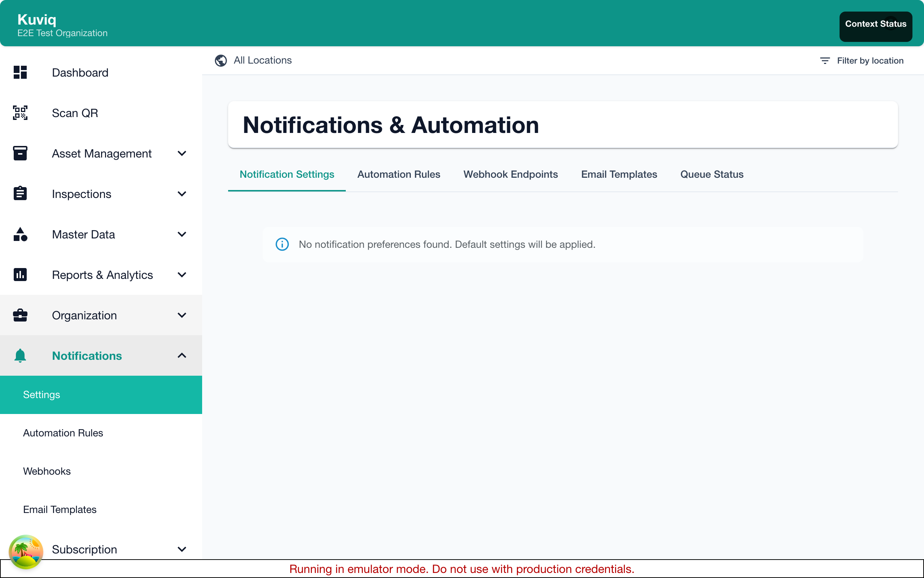The width and height of the screenshot is (924, 578).
Task: Click the filter lines icon
Action: tap(825, 60)
